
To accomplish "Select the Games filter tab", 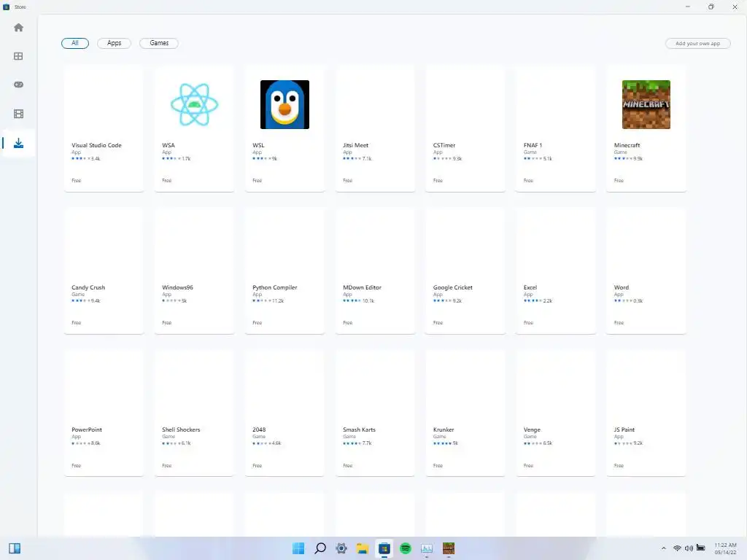I will (x=159, y=43).
